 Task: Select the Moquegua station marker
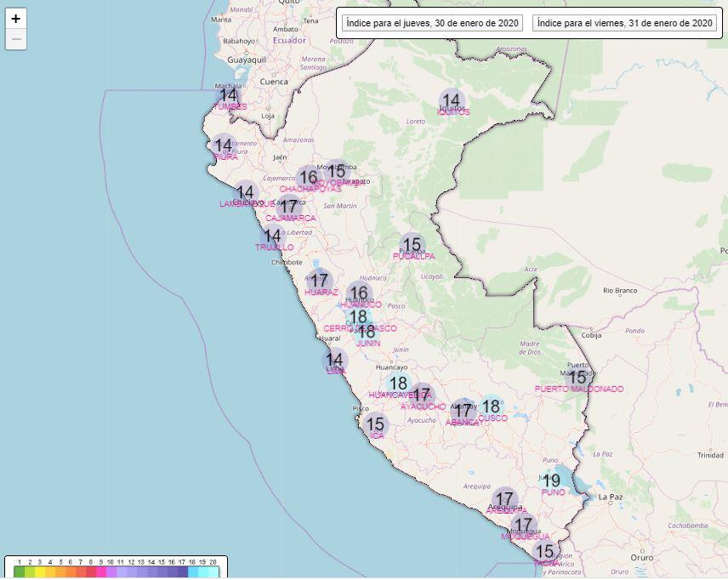[x=522, y=522]
